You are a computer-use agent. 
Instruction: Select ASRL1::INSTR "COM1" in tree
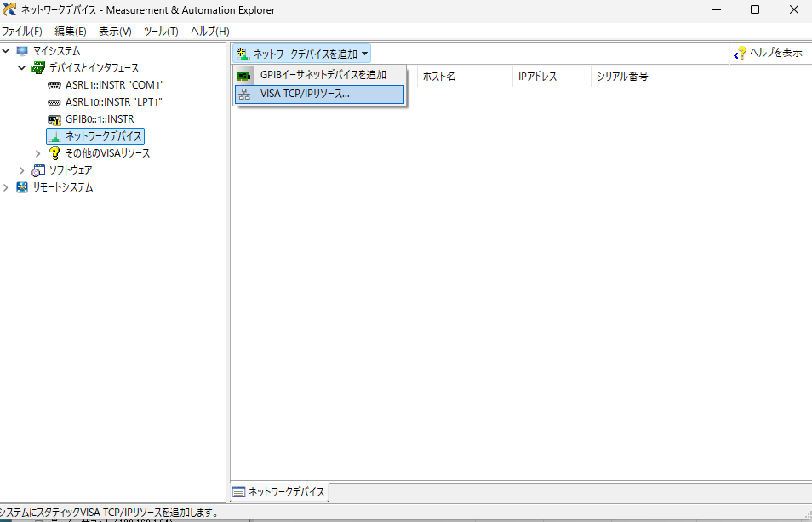point(114,85)
